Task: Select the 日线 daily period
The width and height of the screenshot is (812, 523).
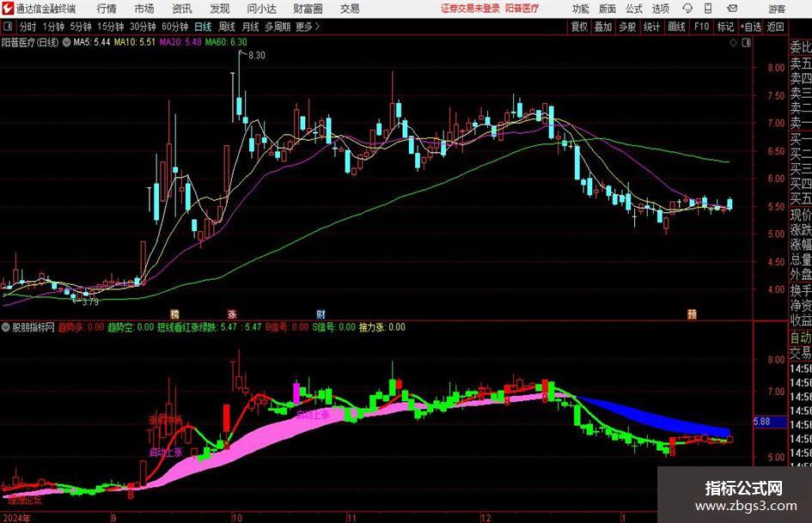Action: pos(203,27)
